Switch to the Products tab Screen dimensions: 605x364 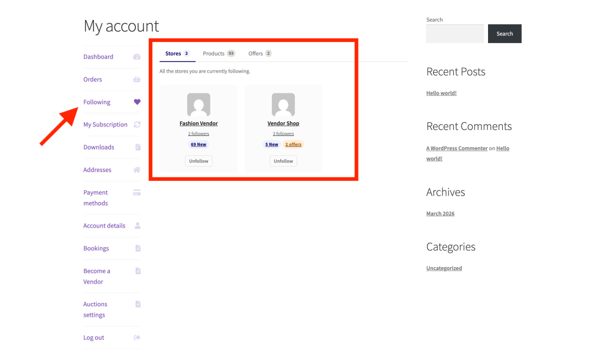tap(219, 54)
